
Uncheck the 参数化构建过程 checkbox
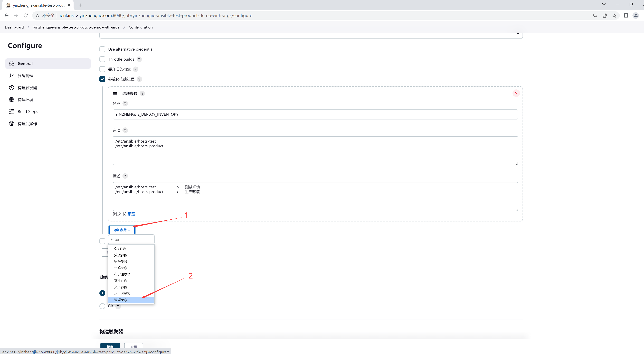click(102, 79)
